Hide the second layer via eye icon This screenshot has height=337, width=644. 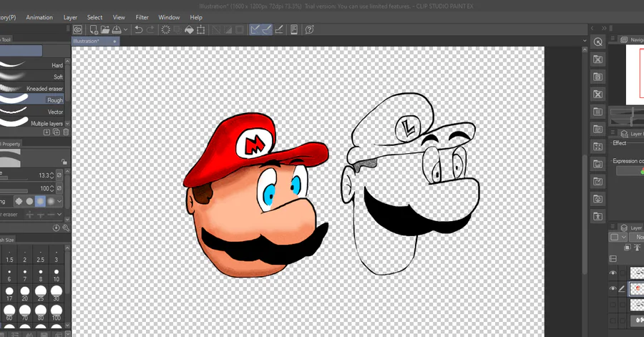click(x=613, y=288)
